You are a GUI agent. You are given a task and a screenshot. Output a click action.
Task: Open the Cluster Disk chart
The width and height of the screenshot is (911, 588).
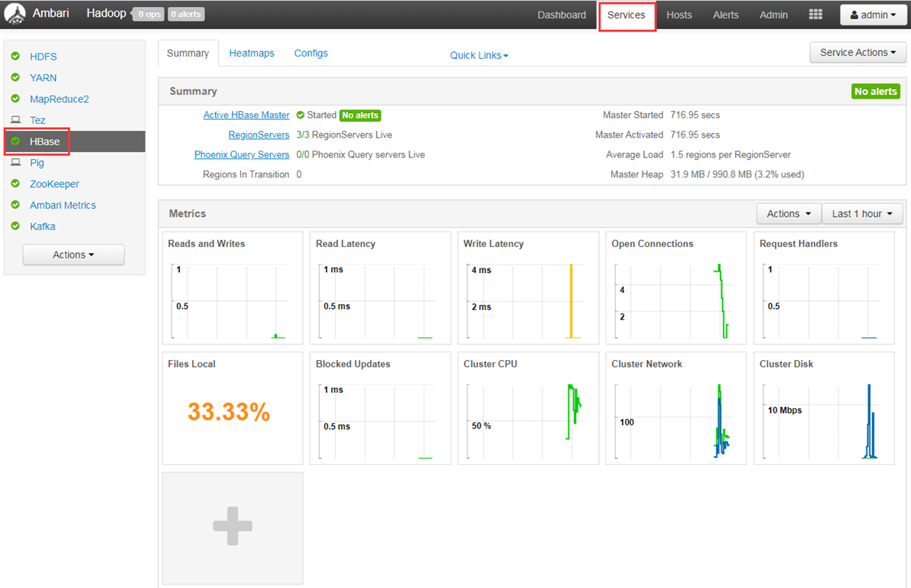(824, 408)
